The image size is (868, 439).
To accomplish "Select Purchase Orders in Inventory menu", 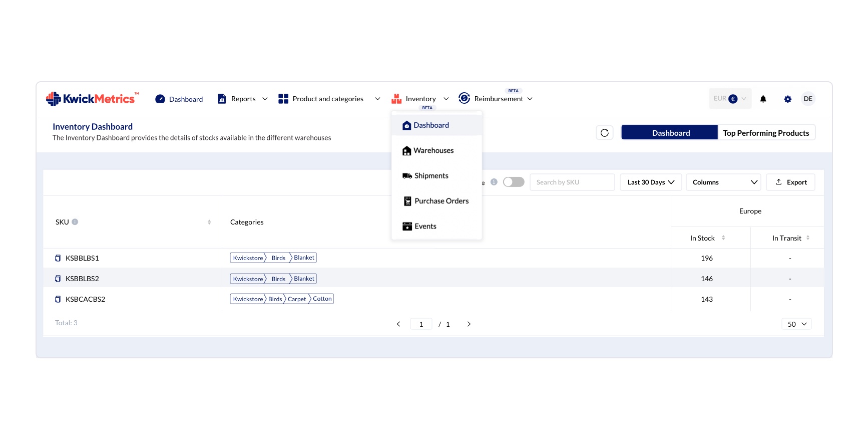I will [x=437, y=201].
